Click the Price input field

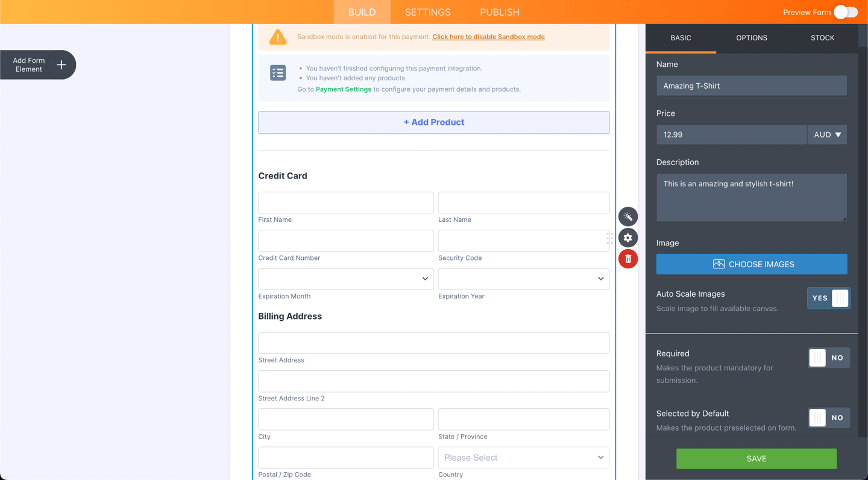pyautogui.click(x=732, y=134)
